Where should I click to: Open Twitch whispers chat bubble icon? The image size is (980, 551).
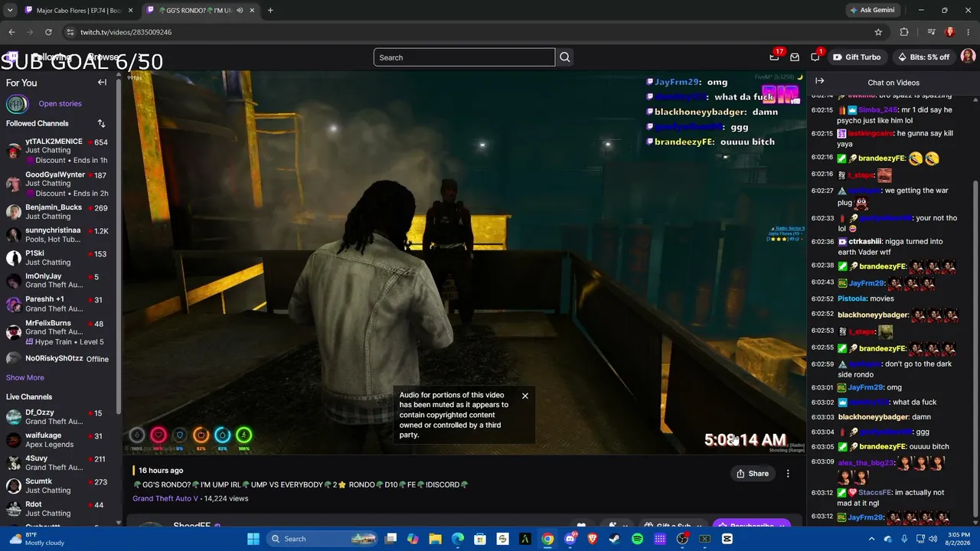pos(815,57)
